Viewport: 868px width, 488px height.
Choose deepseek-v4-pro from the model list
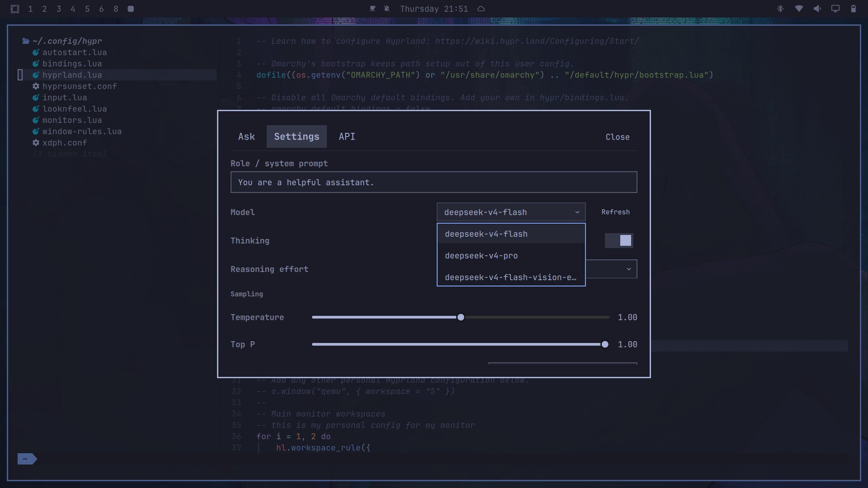coord(511,256)
